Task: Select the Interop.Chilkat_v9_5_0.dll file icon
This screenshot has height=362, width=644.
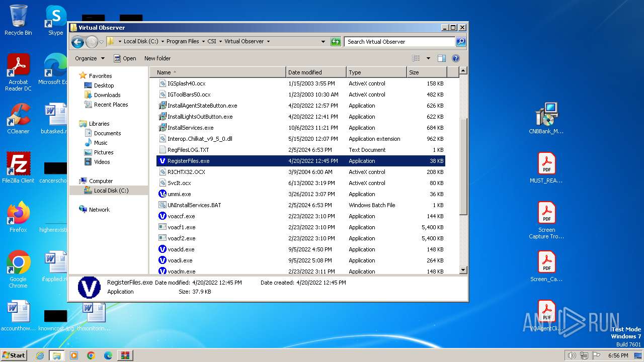Action: coord(163,139)
